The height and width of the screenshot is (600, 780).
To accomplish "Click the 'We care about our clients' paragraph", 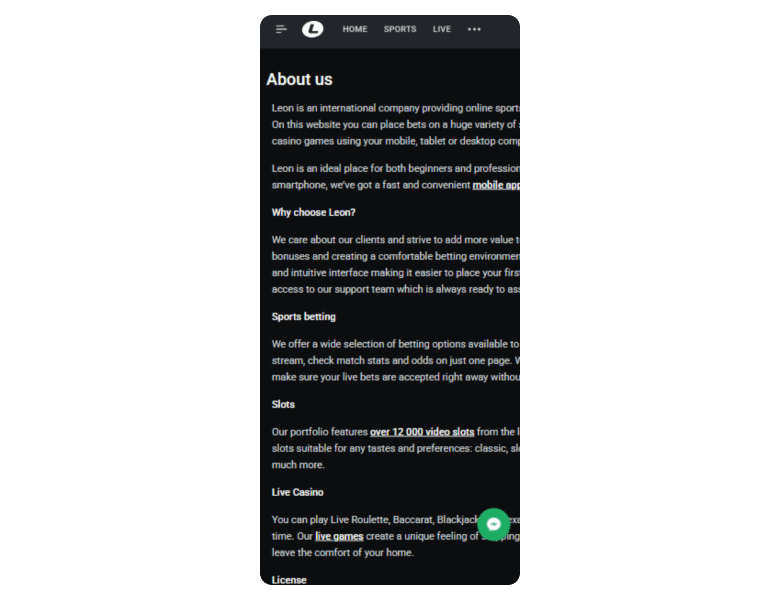I will (x=396, y=264).
